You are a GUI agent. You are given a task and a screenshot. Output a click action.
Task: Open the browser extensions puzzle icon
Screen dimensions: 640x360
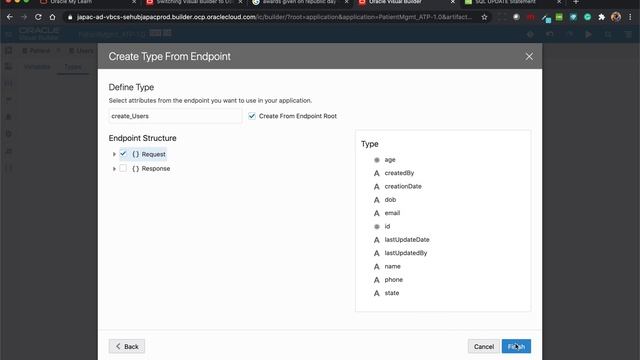601,17
